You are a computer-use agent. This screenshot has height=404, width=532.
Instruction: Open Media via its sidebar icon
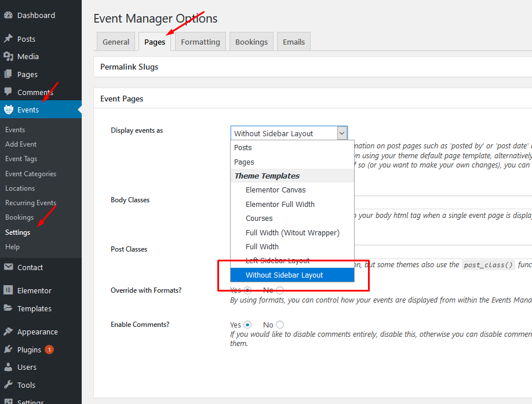click(x=8, y=56)
